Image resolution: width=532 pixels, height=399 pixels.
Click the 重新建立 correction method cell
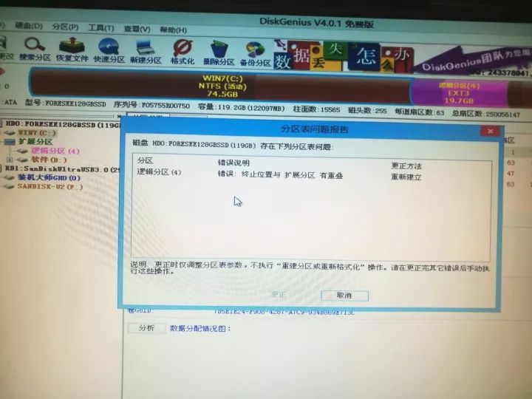pyautogui.click(x=406, y=177)
